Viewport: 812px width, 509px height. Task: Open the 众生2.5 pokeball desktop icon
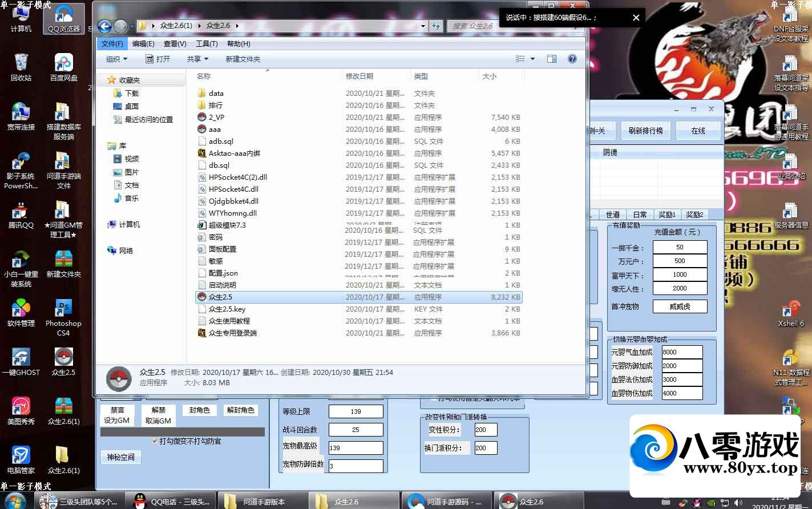63,362
